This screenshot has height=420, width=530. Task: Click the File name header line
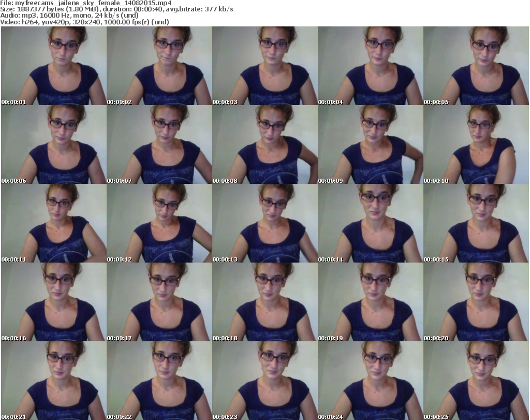(x=86, y=3)
